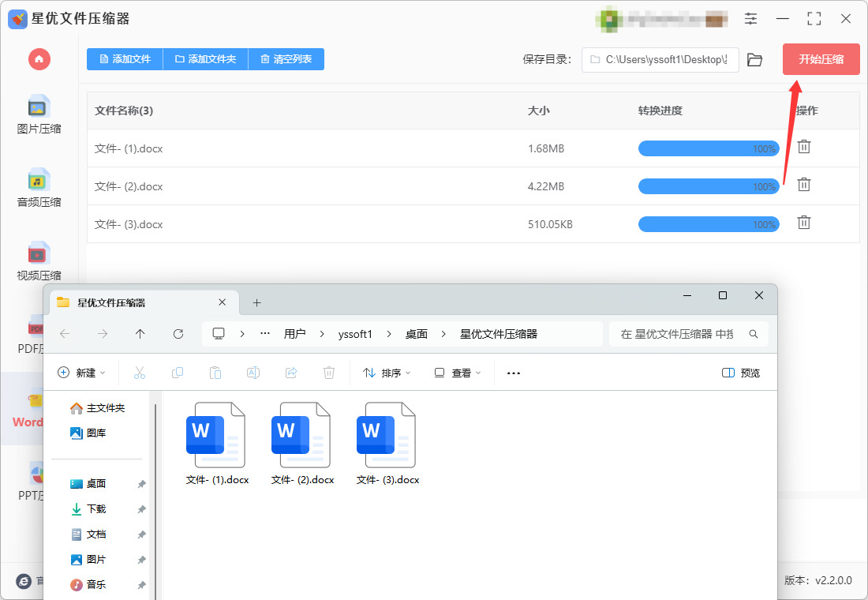Click the save directory path field
Viewport: 868px width, 600px height.
click(660, 60)
